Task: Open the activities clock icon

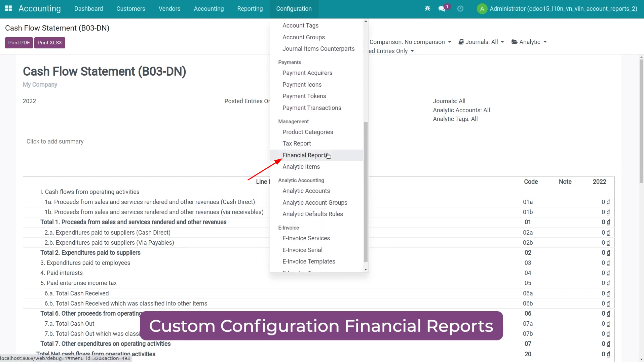Action: [460, 9]
